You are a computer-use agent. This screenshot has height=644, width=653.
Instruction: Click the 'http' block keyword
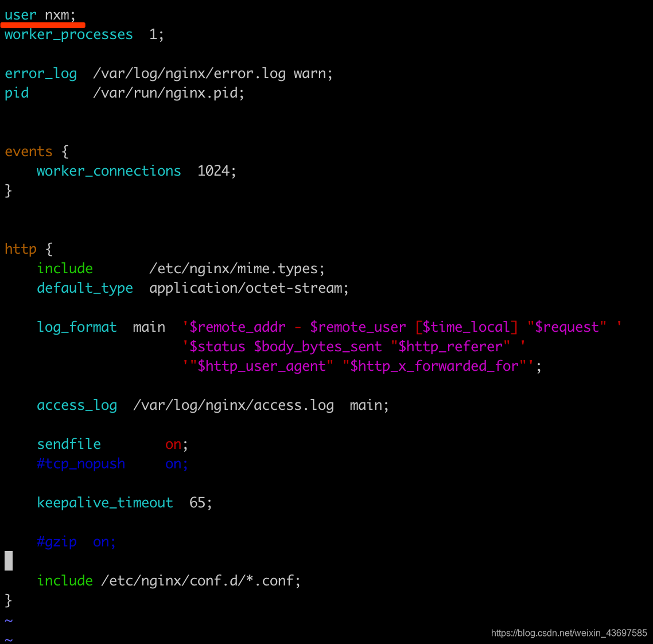(21, 249)
